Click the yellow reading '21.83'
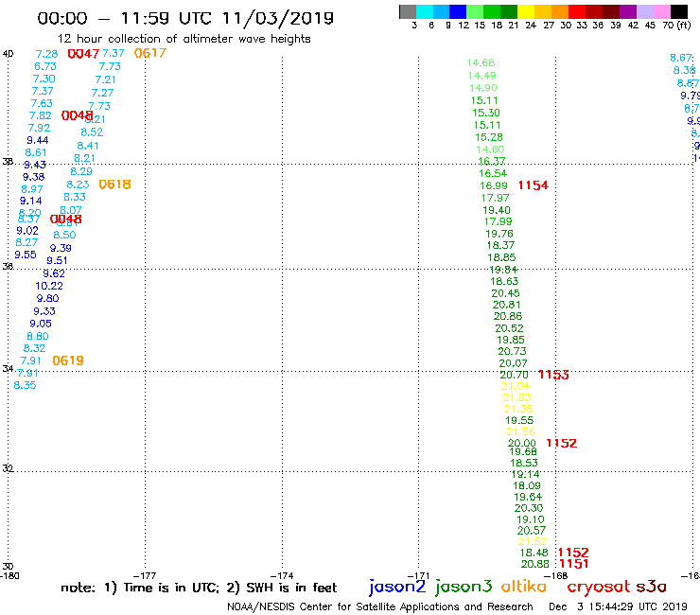700x615 pixels. pos(517,397)
